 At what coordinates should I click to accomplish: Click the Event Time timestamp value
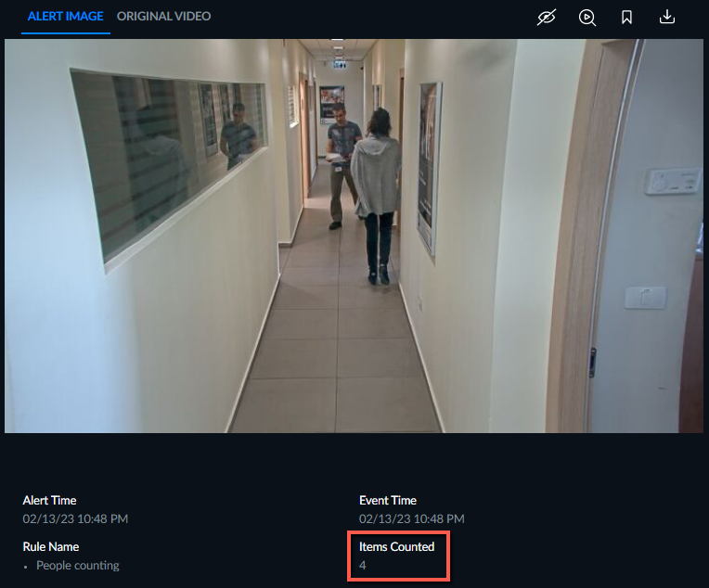[412, 518]
